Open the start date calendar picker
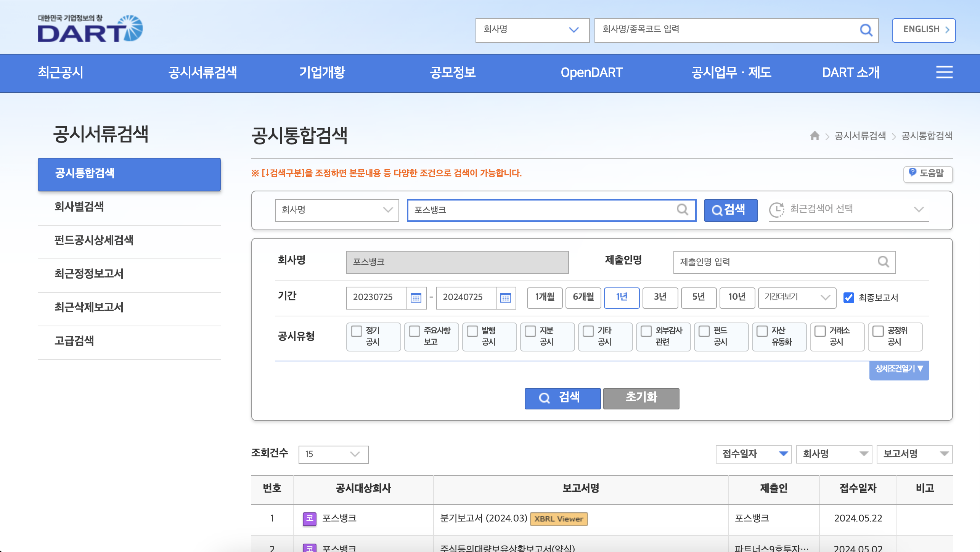The image size is (980, 552). point(416,298)
